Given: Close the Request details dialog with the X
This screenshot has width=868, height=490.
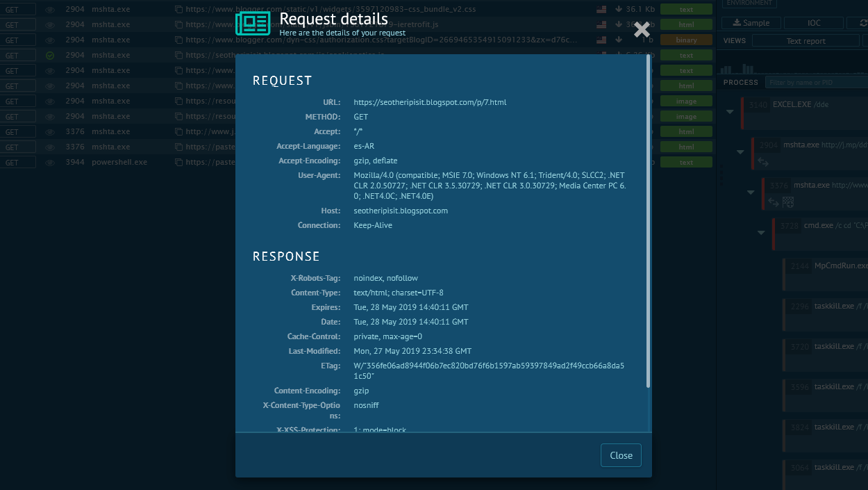Looking at the screenshot, I should tap(642, 29).
